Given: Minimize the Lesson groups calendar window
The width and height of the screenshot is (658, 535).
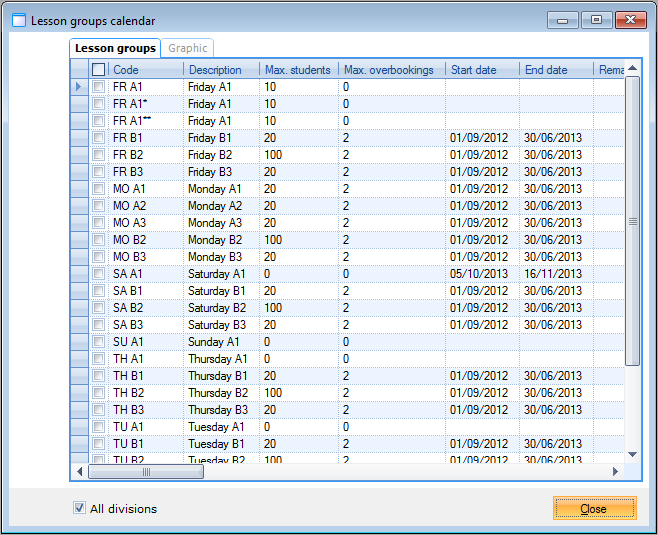Looking at the screenshot, I should (x=565, y=19).
